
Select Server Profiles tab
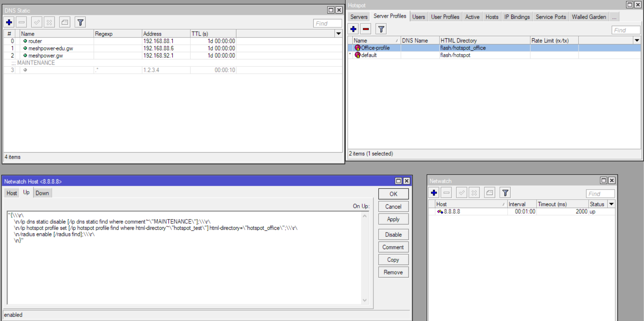tap(390, 16)
